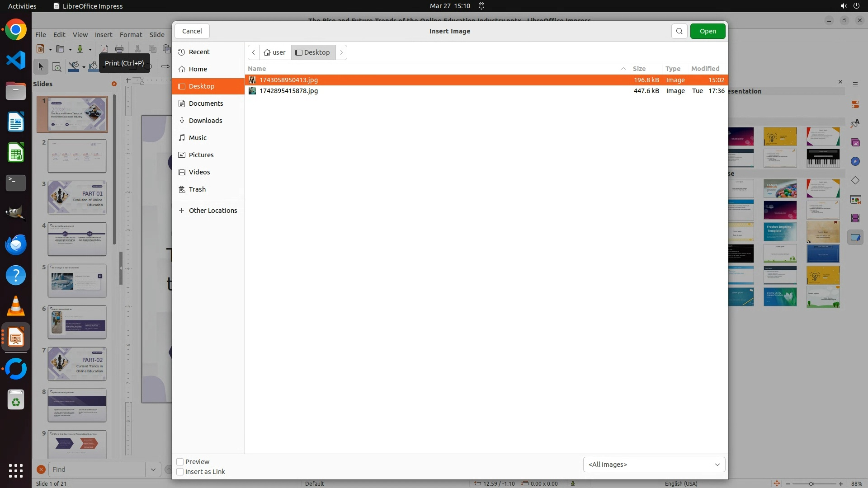Click the Print icon in toolbar
868x488 pixels.
click(119, 49)
